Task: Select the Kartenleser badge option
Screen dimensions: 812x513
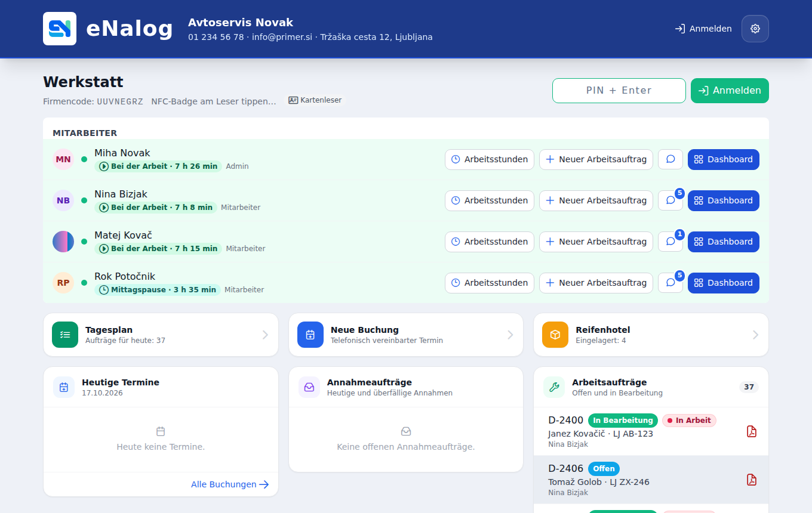Action: click(x=315, y=100)
